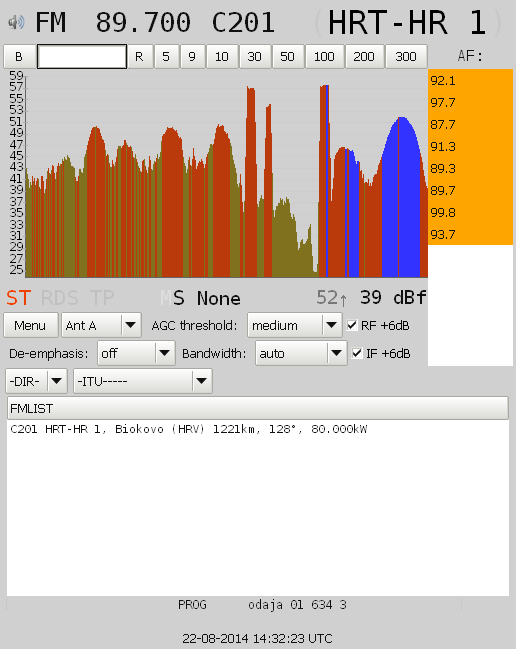Open the De-emphasis off dropdown
Image resolution: width=516 pixels, height=649 pixels.
click(136, 353)
